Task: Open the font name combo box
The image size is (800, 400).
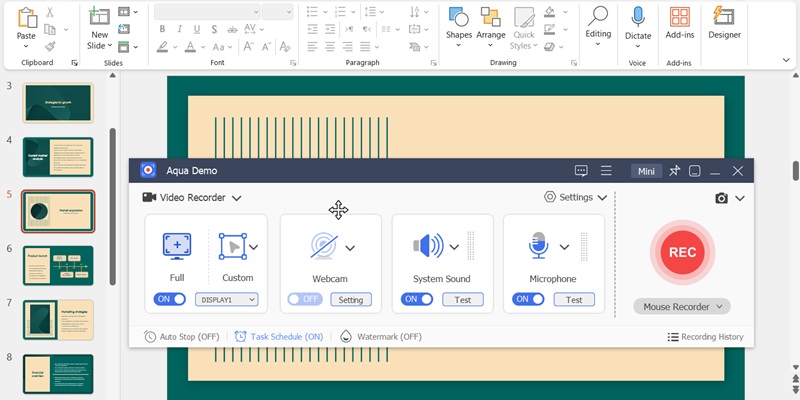Action: [207, 12]
